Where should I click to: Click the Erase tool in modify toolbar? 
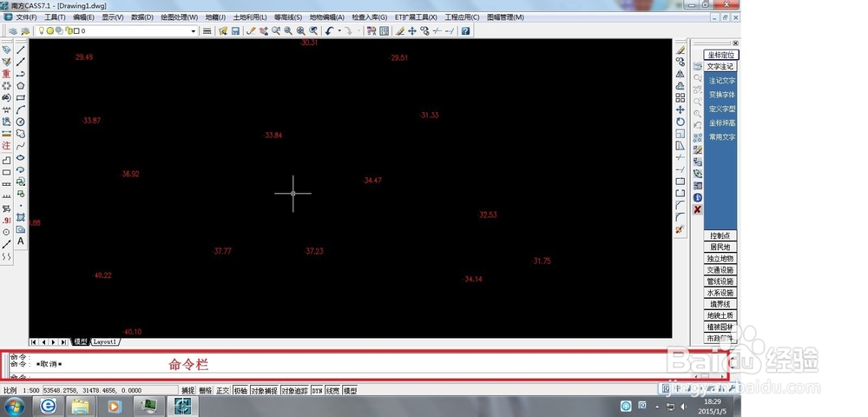[681, 50]
